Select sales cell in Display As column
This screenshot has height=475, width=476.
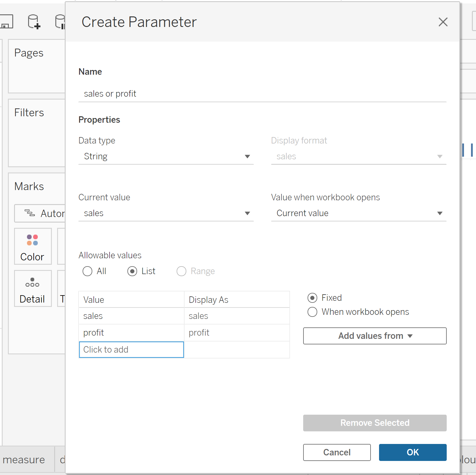pos(237,316)
